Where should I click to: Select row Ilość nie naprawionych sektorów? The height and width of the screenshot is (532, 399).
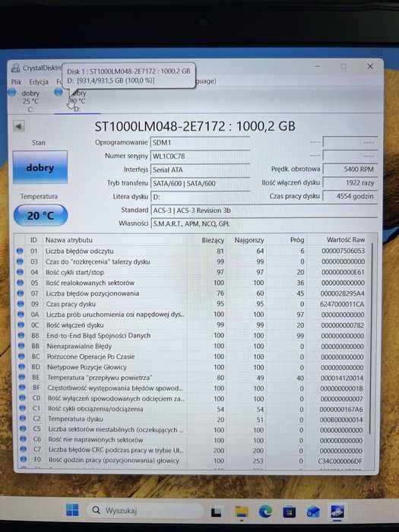(x=193, y=440)
